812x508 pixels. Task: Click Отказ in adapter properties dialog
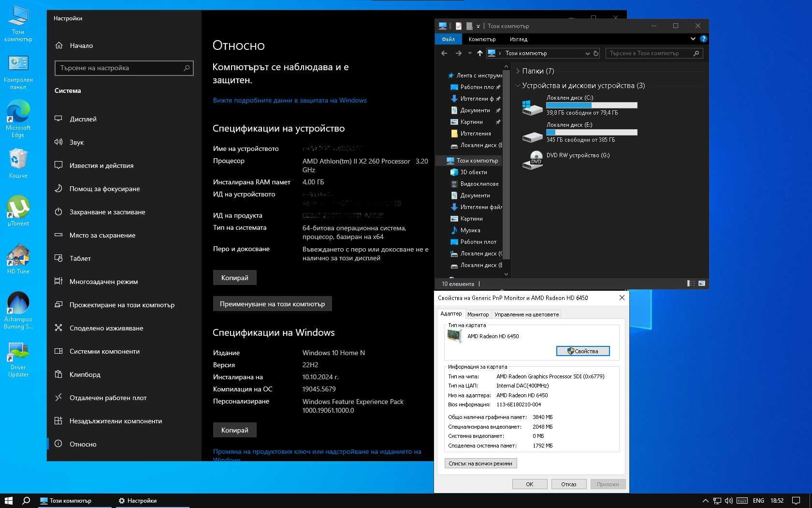tap(569, 484)
